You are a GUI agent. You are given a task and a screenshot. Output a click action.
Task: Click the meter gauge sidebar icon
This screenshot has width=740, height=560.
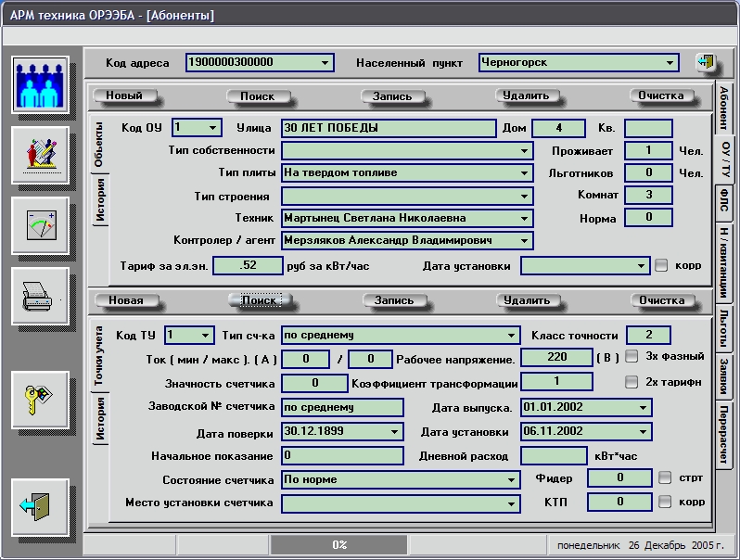40,225
